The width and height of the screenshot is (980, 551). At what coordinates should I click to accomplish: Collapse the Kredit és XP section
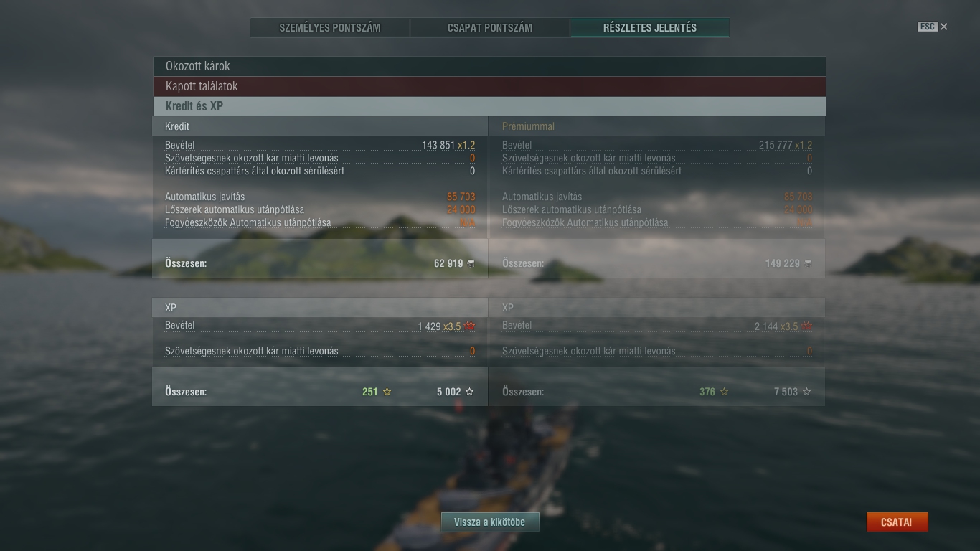pos(489,106)
